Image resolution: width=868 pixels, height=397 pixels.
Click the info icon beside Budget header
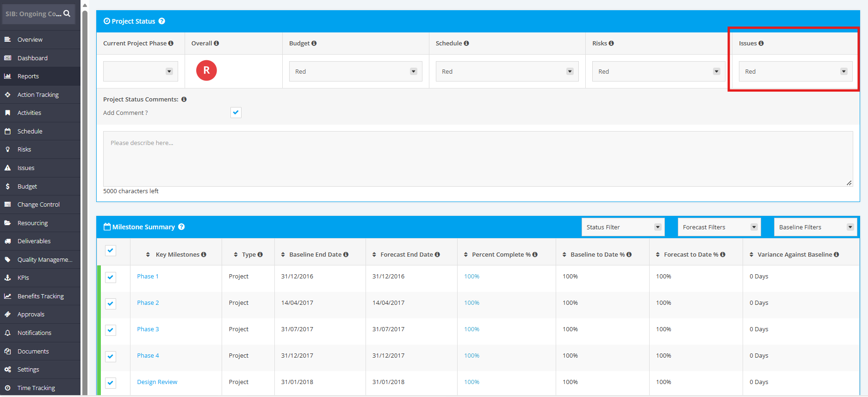coord(314,43)
